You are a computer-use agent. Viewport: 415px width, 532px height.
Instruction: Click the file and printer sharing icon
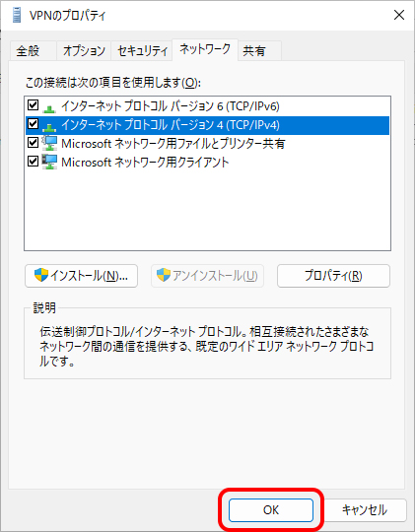49,143
